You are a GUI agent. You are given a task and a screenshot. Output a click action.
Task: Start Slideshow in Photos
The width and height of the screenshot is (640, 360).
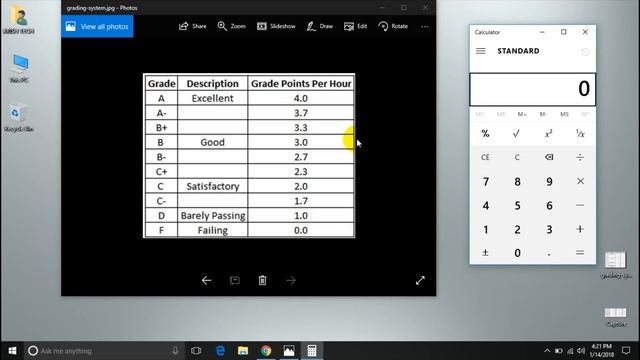point(276,26)
